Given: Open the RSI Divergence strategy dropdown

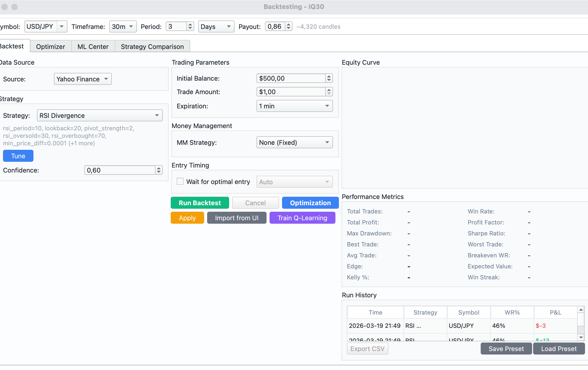Looking at the screenshot, I should pos(100,116).
